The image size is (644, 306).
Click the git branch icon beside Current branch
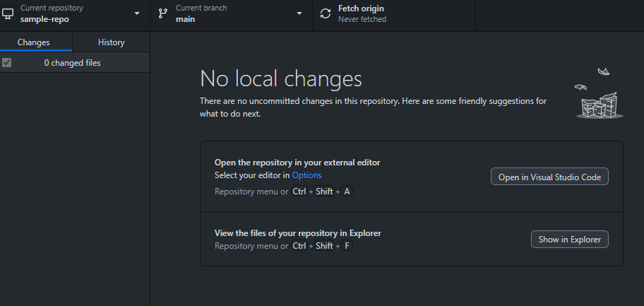point(163,13)
